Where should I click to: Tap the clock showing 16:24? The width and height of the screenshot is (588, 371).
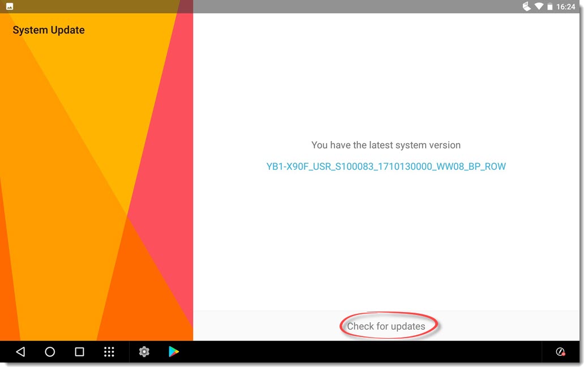tap(567, 7)
